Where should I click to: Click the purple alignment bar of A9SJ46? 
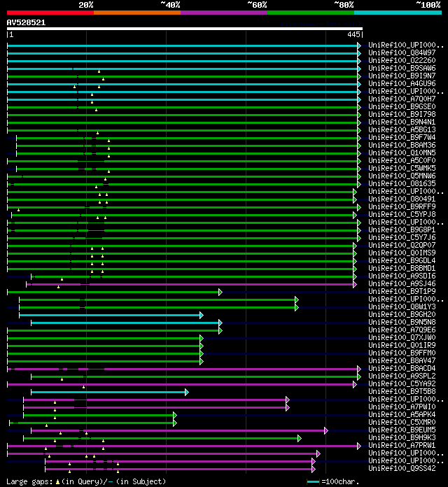(191, 284)
